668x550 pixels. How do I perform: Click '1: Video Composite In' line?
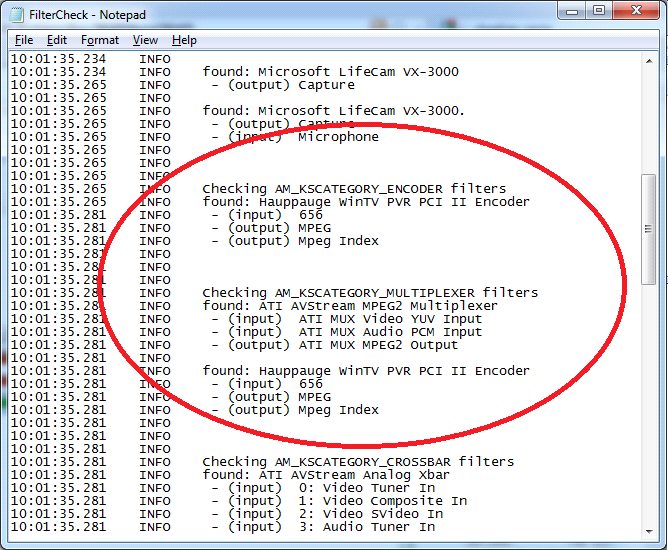[339, 501]
